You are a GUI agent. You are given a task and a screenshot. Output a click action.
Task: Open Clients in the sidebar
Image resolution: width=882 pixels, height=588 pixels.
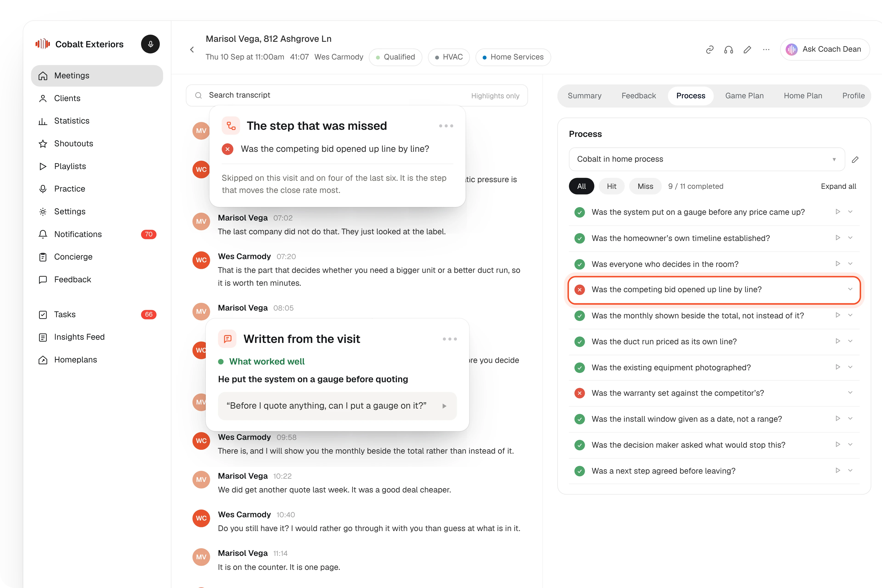tap(97, 98)
